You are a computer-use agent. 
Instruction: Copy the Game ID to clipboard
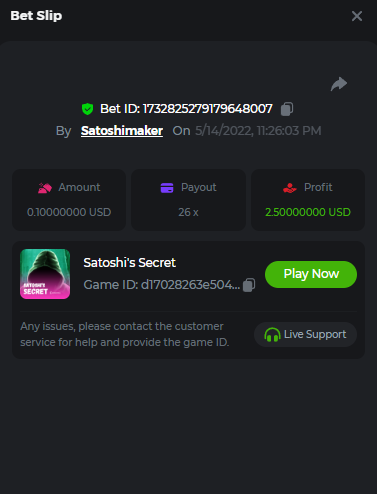(249, 285)
